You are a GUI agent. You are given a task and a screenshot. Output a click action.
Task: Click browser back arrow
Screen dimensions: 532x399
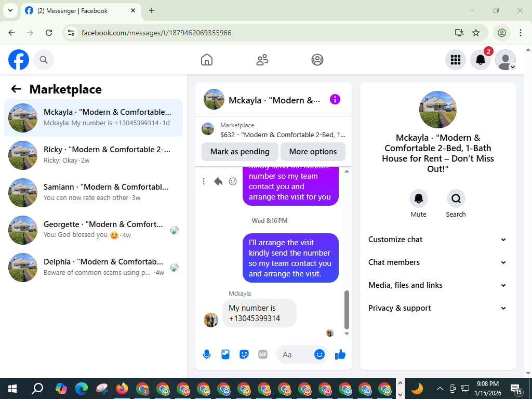click(x=11, y=33)
